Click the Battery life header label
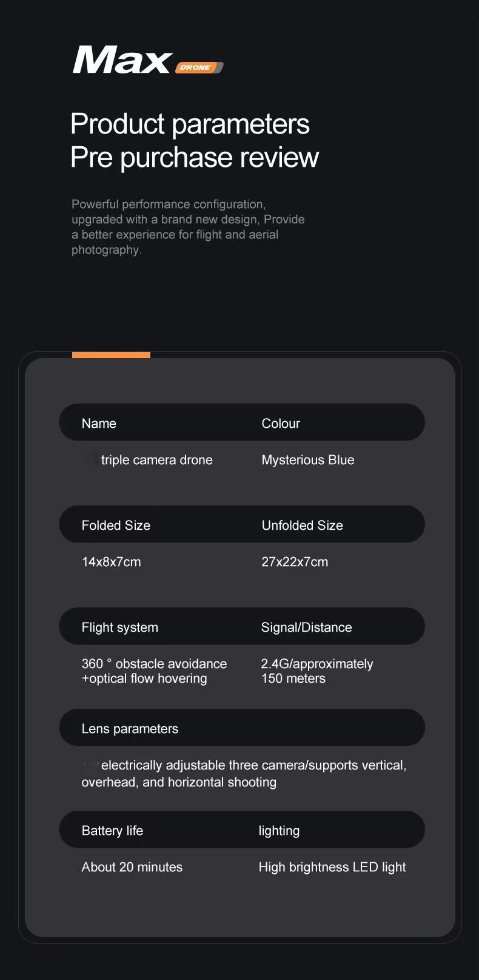This screenshot has width=479, height=980. click(112, 831)
